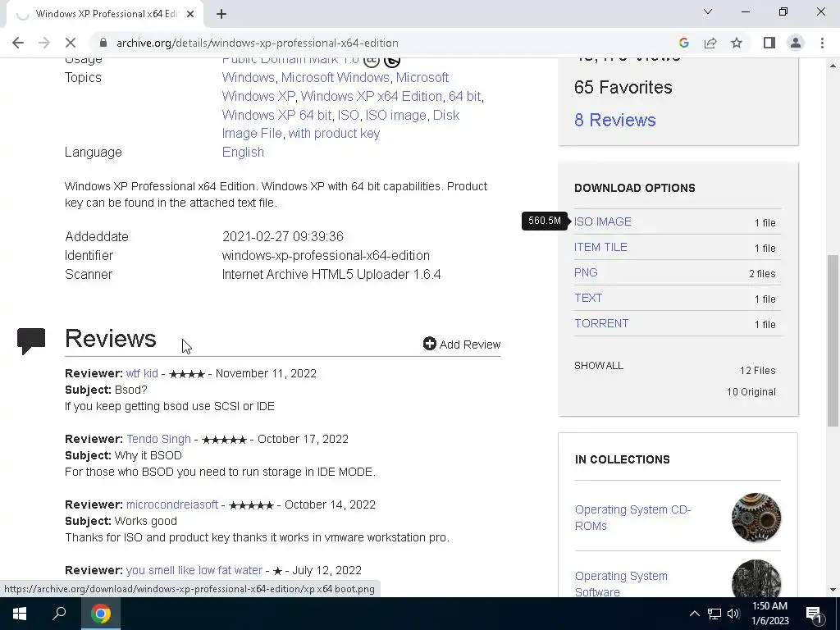The width and height of the screenshot is (840, 630).
Task: Close the Windows XP Professional tab
Action: point(190,14)
